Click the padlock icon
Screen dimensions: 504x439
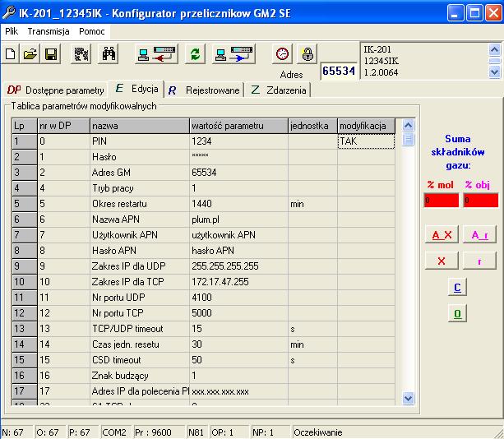pos(307,53)
